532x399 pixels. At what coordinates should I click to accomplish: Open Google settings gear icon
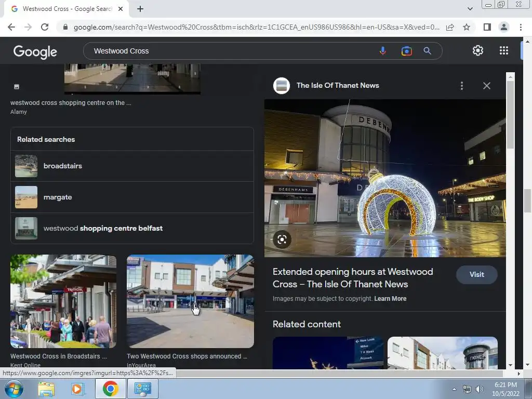click(478, 50)
